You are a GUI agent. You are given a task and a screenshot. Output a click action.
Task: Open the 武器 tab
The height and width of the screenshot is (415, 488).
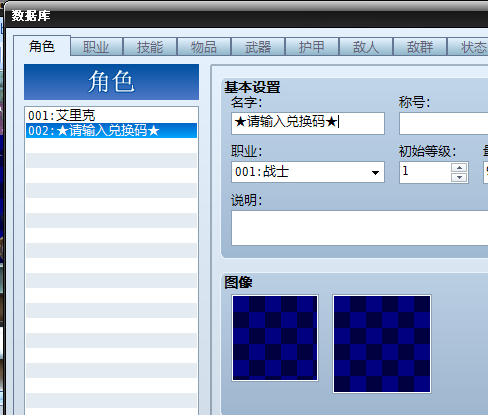click(x=258, y=47)
